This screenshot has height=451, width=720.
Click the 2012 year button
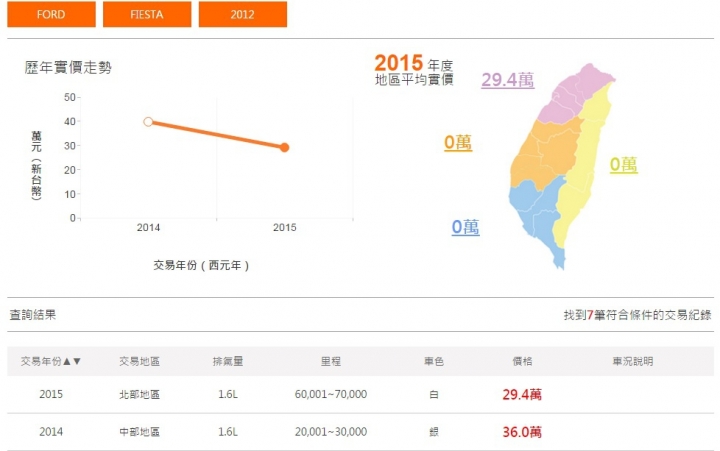242,14
